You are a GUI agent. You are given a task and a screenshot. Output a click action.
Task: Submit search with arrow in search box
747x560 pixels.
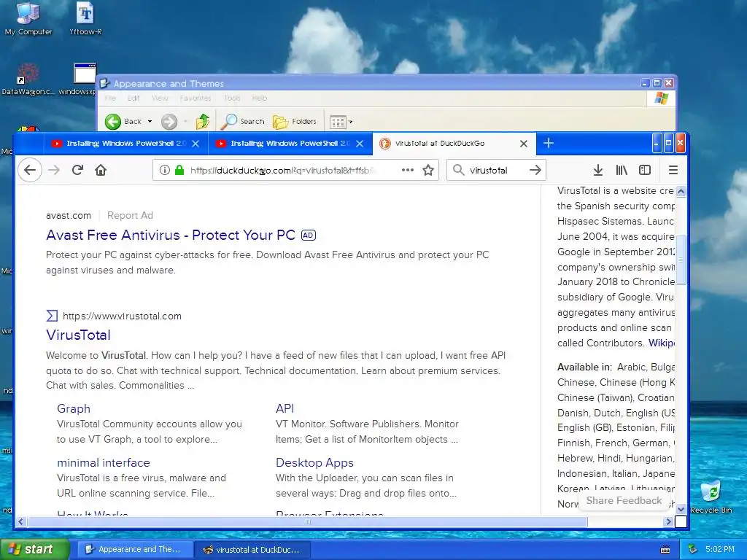(x=535, y=170)
